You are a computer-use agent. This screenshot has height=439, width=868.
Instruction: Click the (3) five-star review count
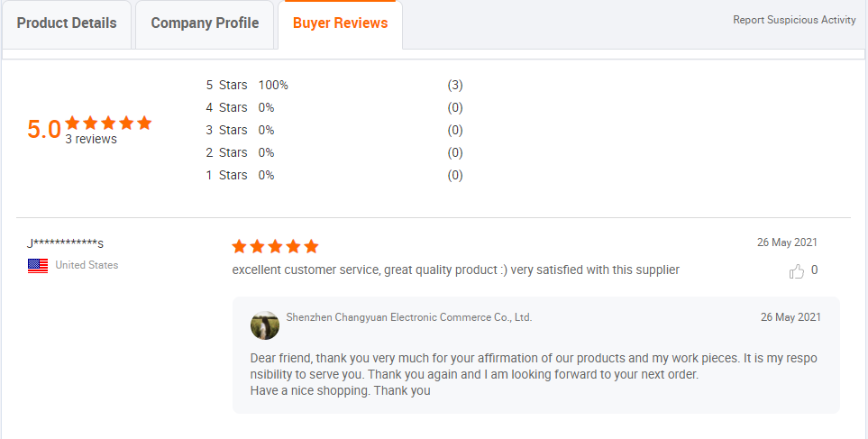point(455,86)
